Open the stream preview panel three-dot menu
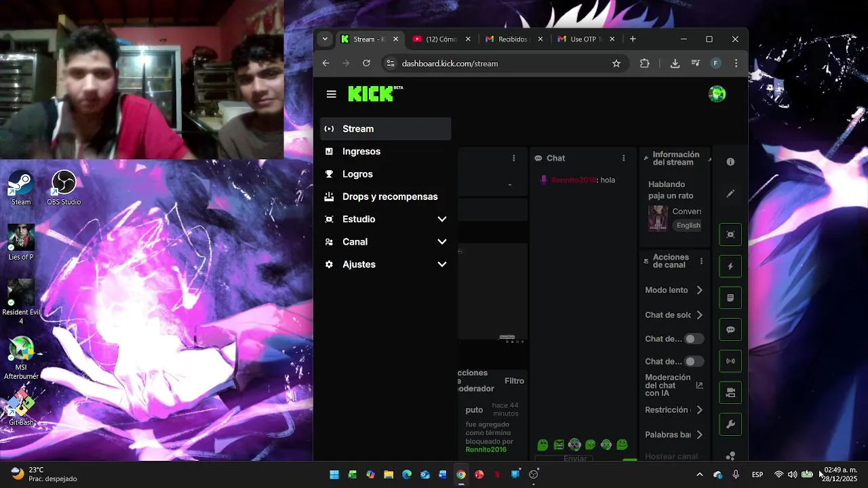Viewport: 868px width, 488px height. click(514, 158)
